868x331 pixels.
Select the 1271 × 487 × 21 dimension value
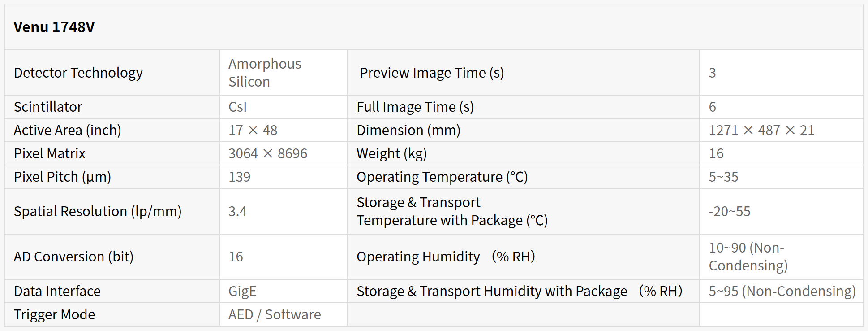point(761,130)
